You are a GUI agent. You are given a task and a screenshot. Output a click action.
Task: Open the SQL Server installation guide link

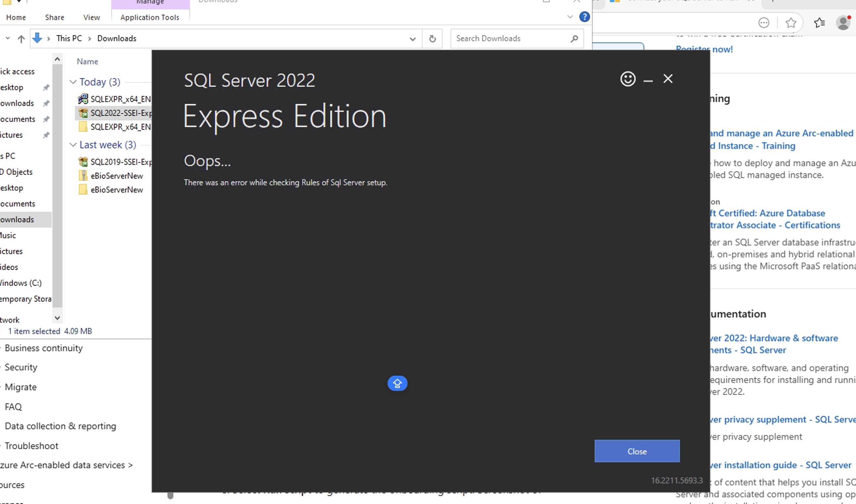click(x=781, y=465)
